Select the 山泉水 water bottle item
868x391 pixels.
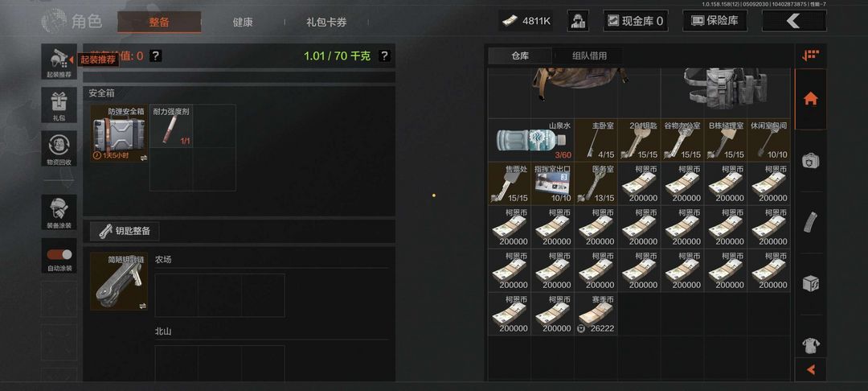click(x=530, y=140)
